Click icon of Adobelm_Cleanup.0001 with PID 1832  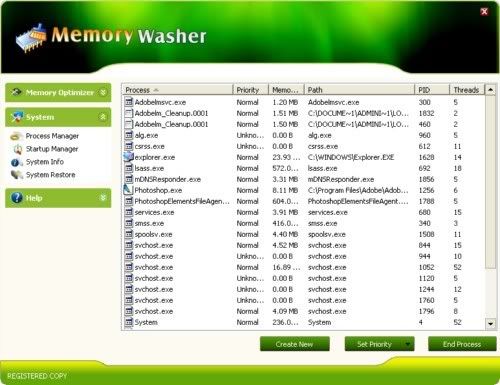coord(129,113)
